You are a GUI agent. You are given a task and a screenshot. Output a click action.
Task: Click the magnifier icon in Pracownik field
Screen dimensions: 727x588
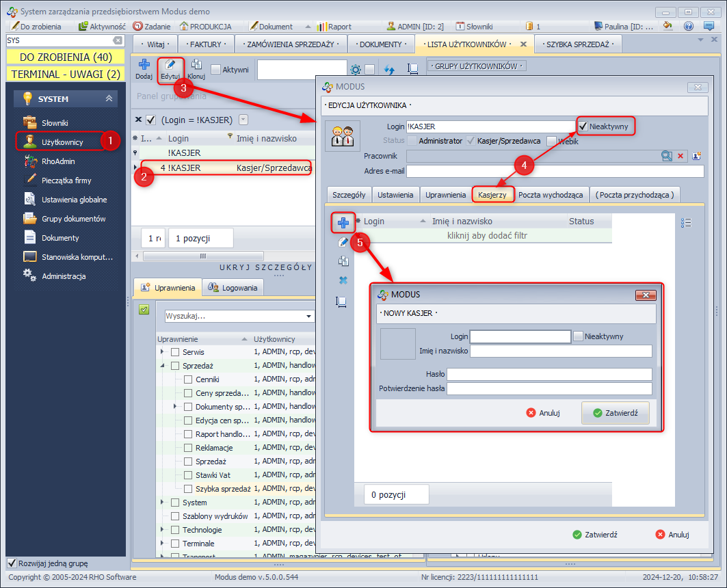666,156
